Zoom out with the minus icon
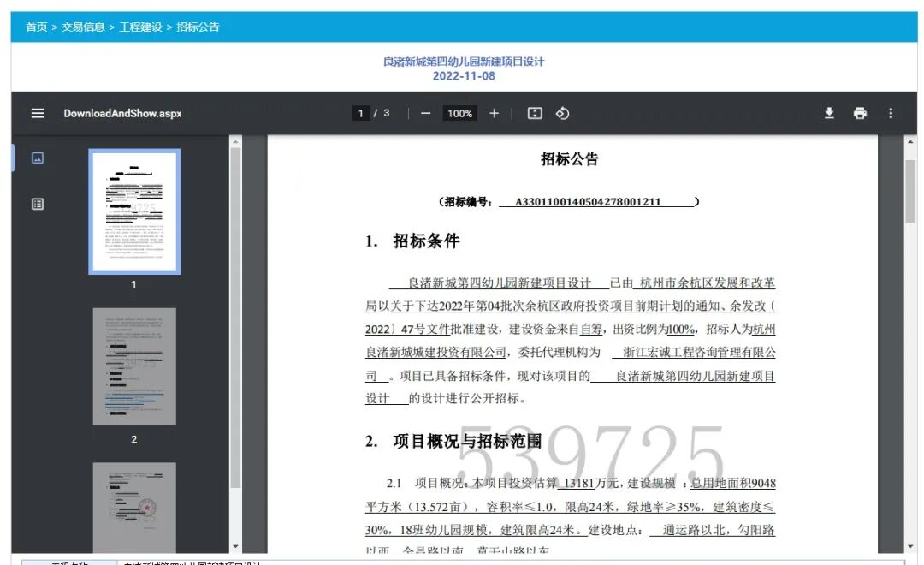The image size is (924, 565). [x=425, y=113]
